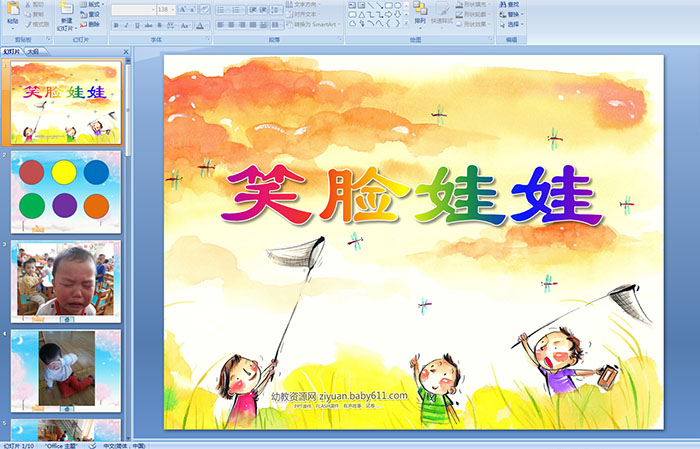Click the Select (选择) button
Viewport: 700px width, 449px height.
(512, 24)
